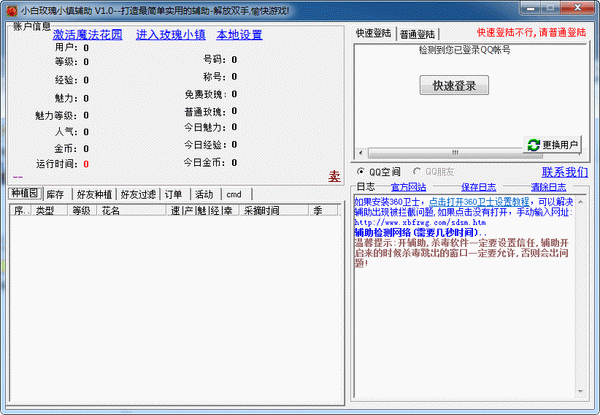Screen dimensions: 600x415
Task: Click the 序 column header
Action: pyautogui.click(x=21, y=210)
